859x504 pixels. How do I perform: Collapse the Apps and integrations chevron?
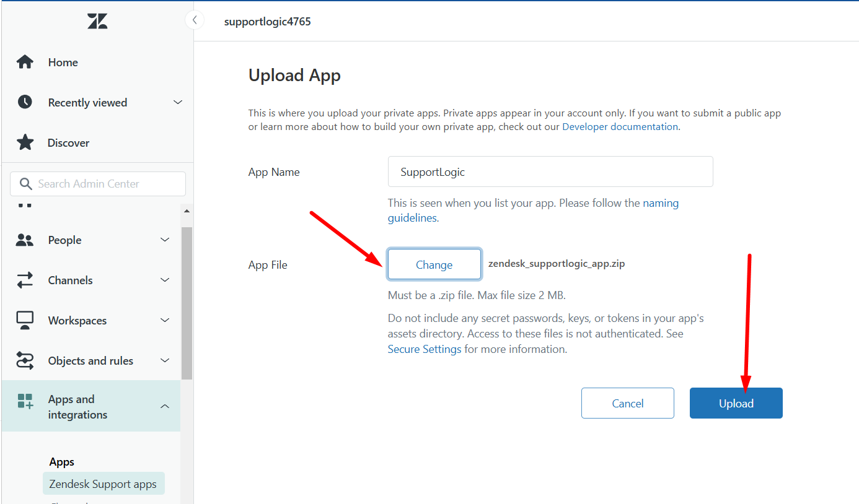[x=165, y=407]
